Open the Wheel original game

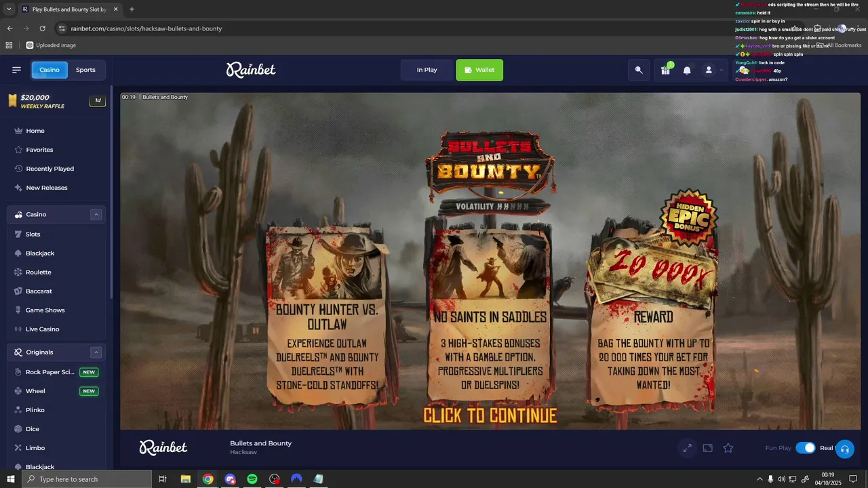(56, 391)
